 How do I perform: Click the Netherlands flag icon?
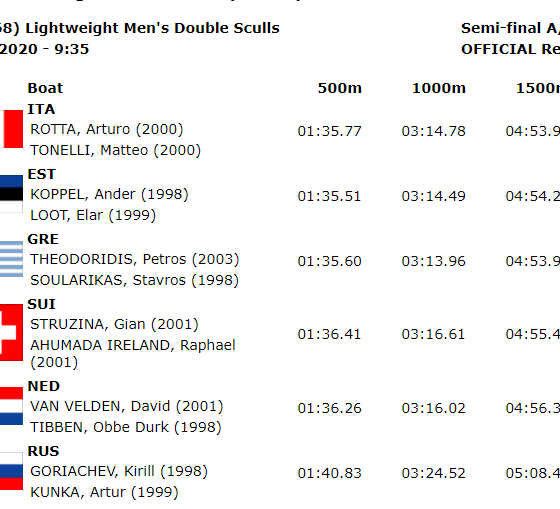11,406
